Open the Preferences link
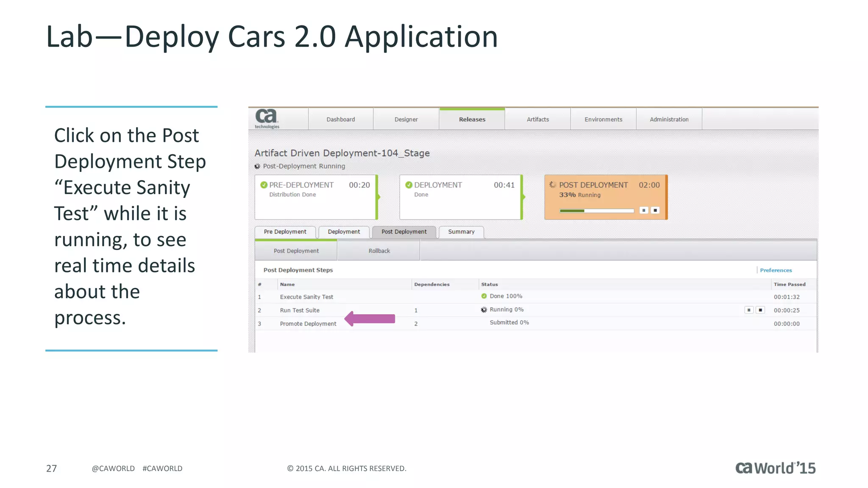This screenshot has height=488, width=868. click(x=776, y=270)
